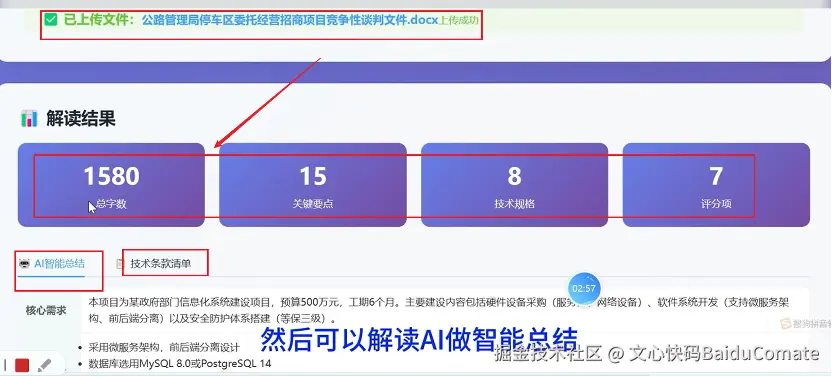Open the 技术条款清单 tab
832x376 pixels.
154,263
